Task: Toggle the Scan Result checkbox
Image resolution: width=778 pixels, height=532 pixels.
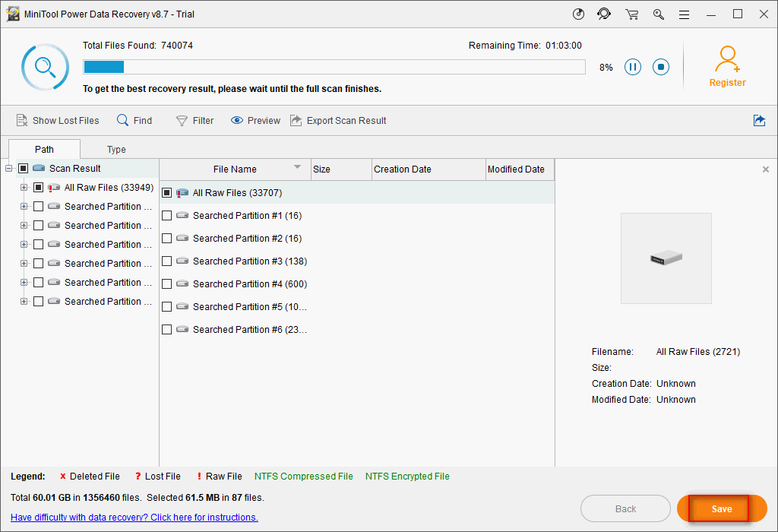Action: 24,168
